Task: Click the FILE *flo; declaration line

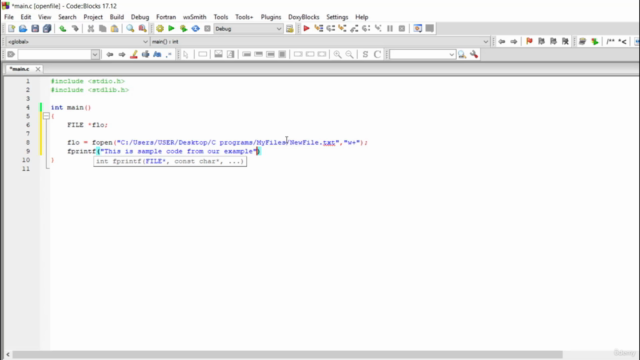Action: coord(87,125)
